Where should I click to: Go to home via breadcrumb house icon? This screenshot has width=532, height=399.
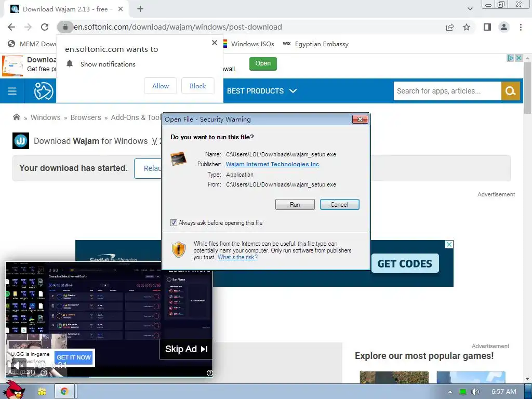[x=16, y=117]
